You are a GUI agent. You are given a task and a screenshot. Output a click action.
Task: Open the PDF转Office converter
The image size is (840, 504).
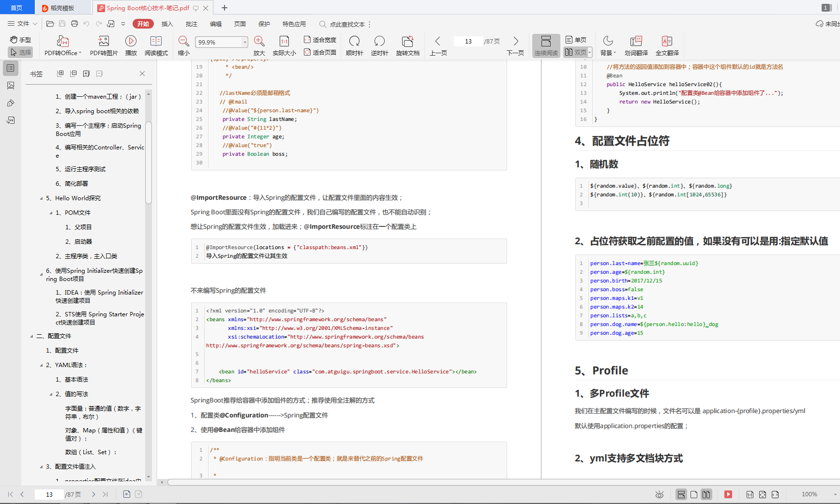click(x=62, y=46)
